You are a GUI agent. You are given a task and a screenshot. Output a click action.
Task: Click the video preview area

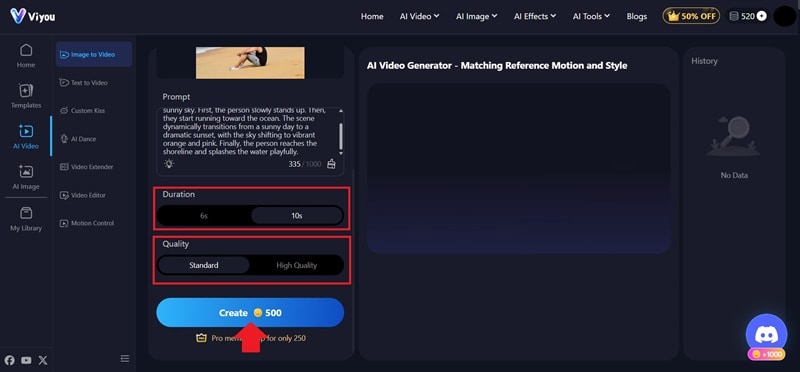518,168
